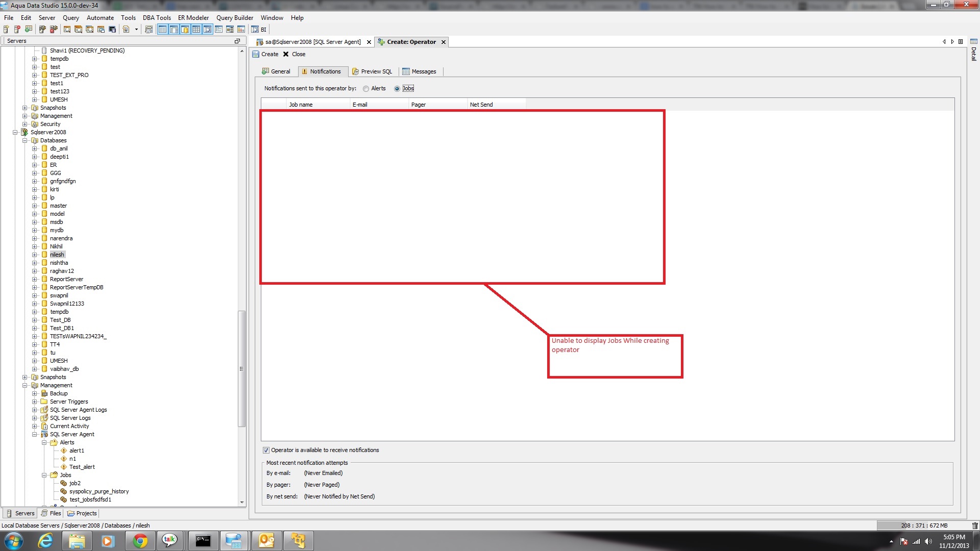Toggle the grid view toolbar icon
Screen dimensions: 980x551
point(196,30)
